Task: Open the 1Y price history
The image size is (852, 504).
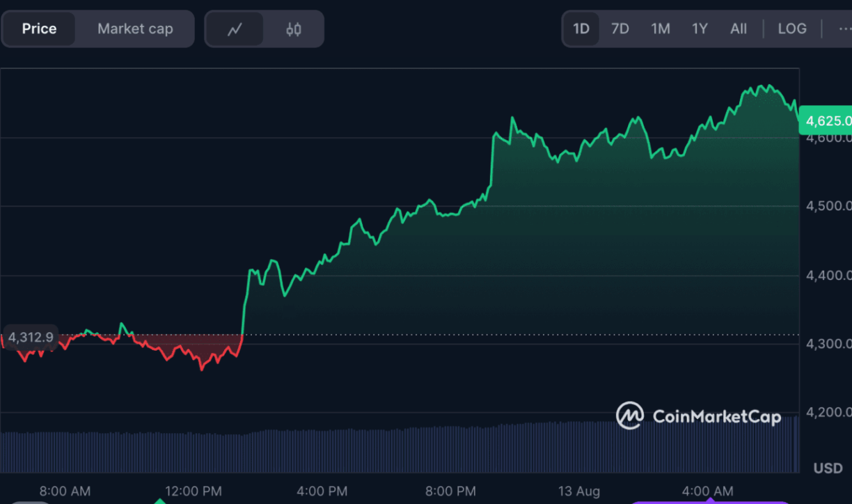Action: (x=700, y=29)
